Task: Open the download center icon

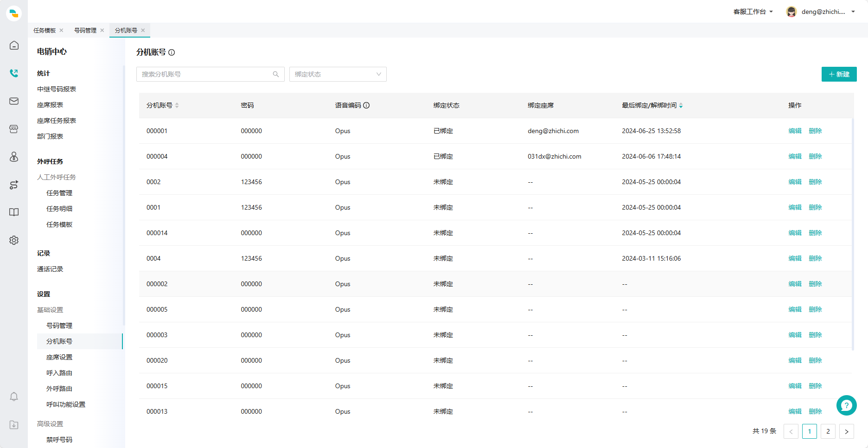Action: pos(14,425)
